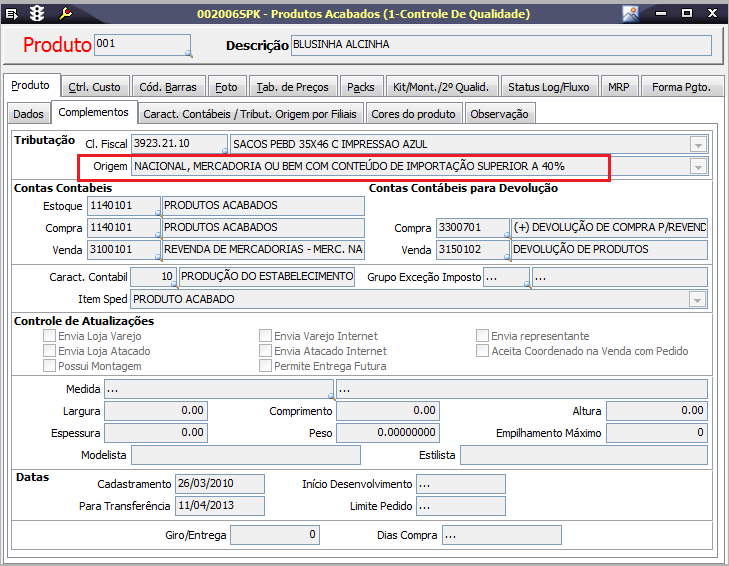Open the Cl. Fiscal description dropdown
This screenshot has width=729, height=566.
(698, 145)
